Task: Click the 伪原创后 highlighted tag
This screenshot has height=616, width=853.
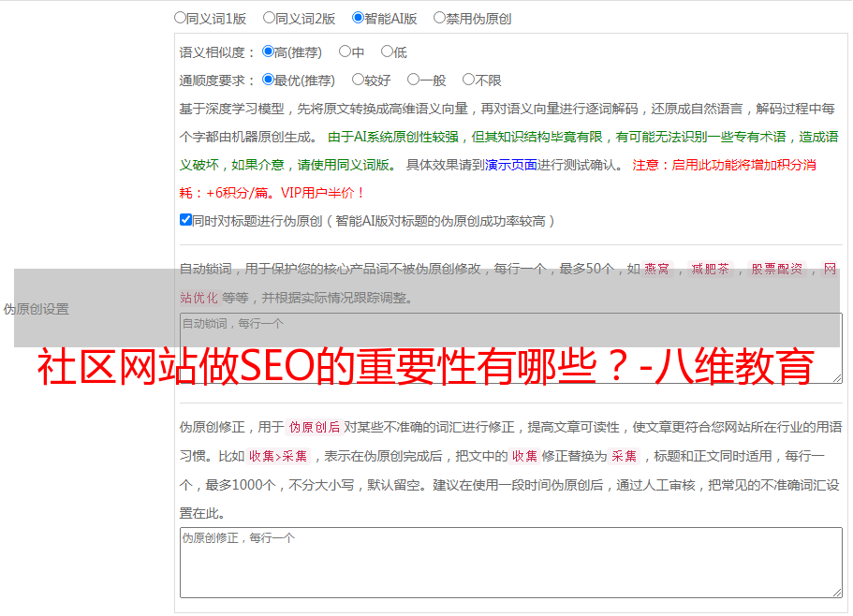Action: 315,427
